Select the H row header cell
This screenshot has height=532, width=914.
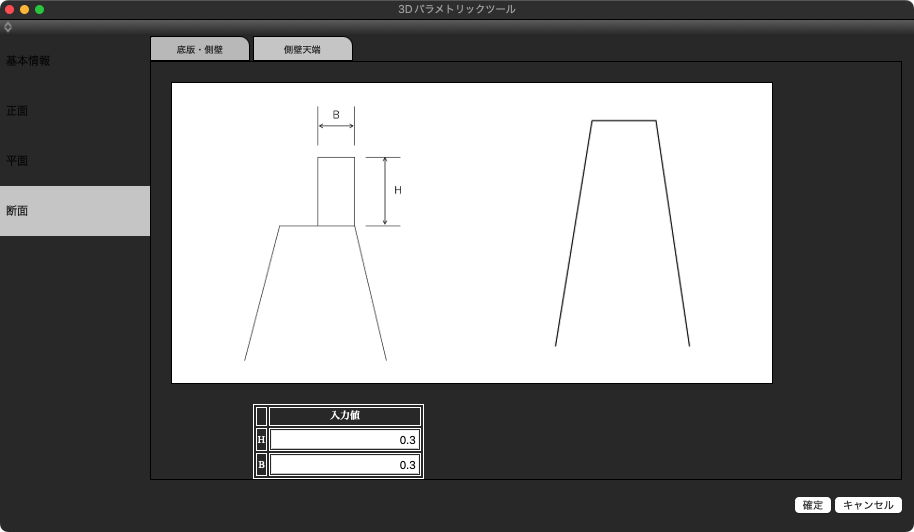tap(261, 440)
